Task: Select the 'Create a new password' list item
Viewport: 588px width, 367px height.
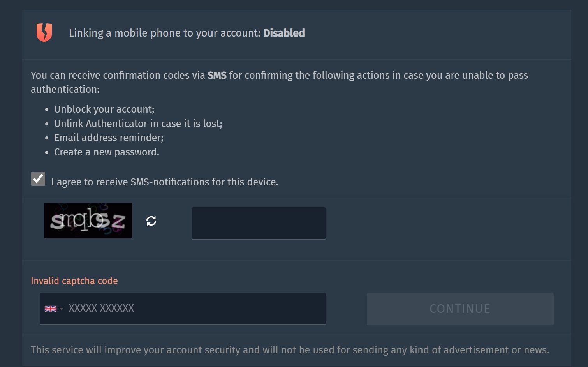Action: tap(106, 152)
